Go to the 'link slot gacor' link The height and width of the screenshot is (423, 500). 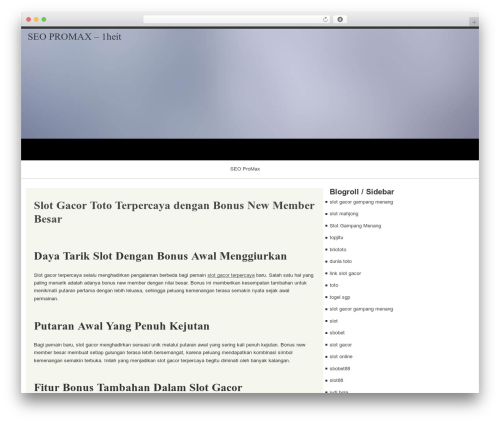(x=345, y=273)
